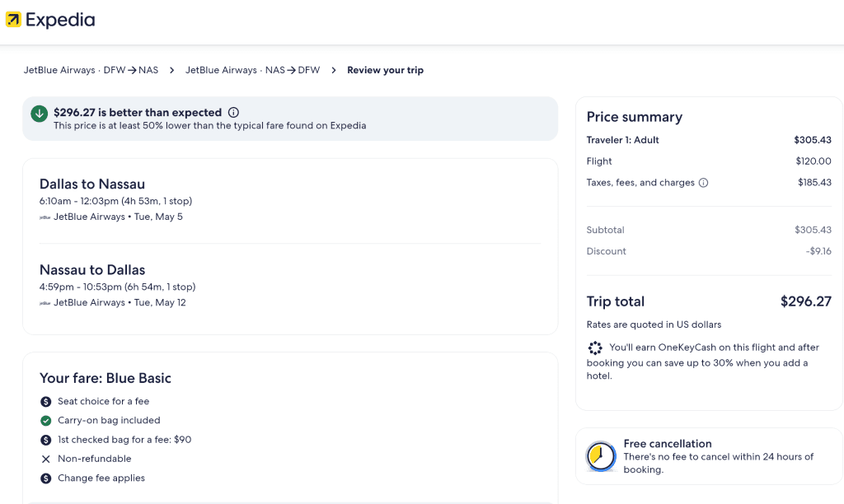The height and width of the screenshot is (504, 844).
Task: Click the dollar icon for Seat choice
Action: (x=46, y=402)
